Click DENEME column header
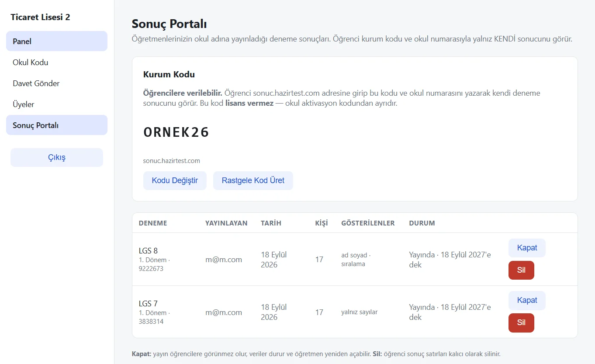 point(153,223)
